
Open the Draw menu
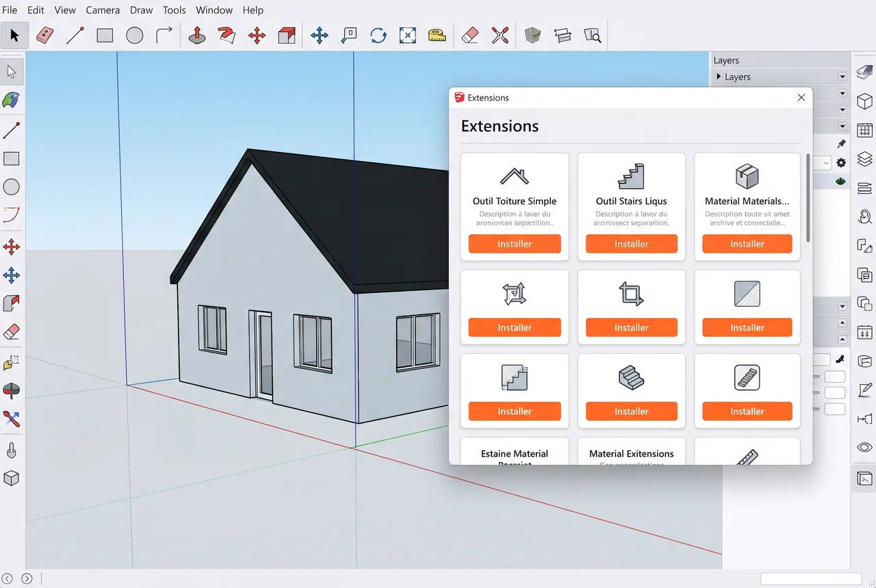pos(142,10)
